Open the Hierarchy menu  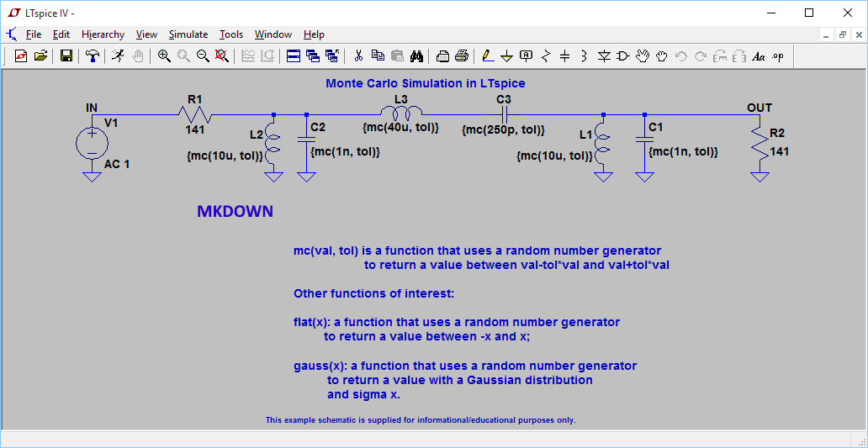[103, 34]
